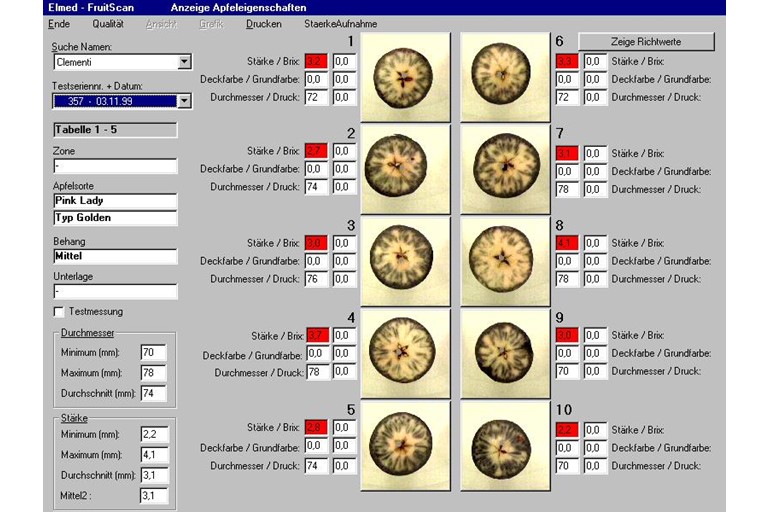
Task: Click Durchmesser field 70 of apple 9
Action: click(x=567, y=371)
